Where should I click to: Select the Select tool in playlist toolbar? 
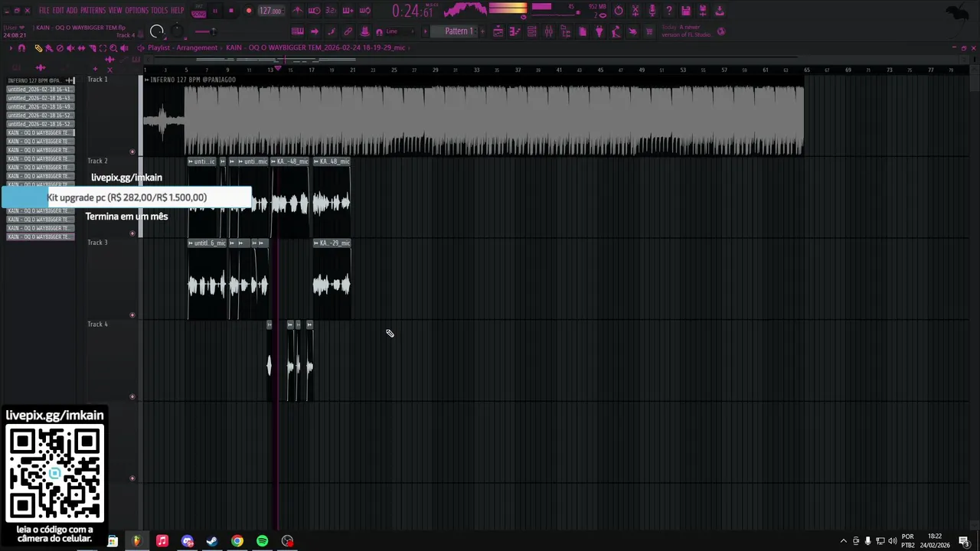tap(103, 48)
